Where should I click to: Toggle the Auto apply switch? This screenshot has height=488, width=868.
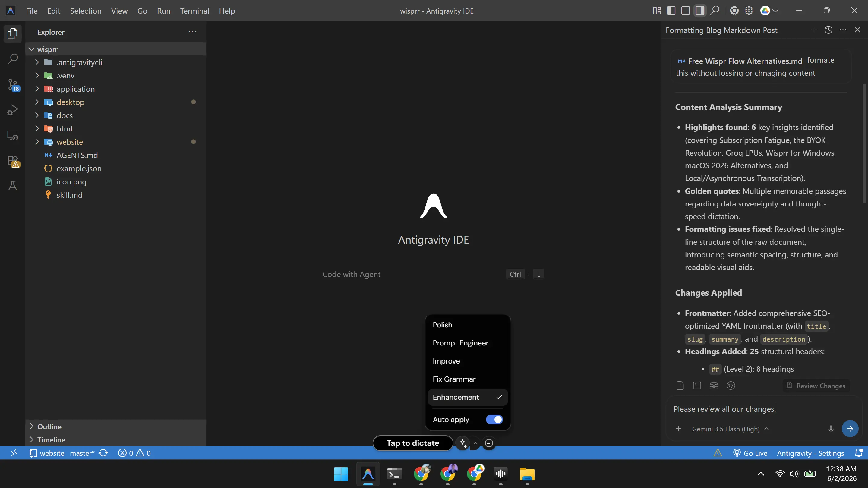494,420
